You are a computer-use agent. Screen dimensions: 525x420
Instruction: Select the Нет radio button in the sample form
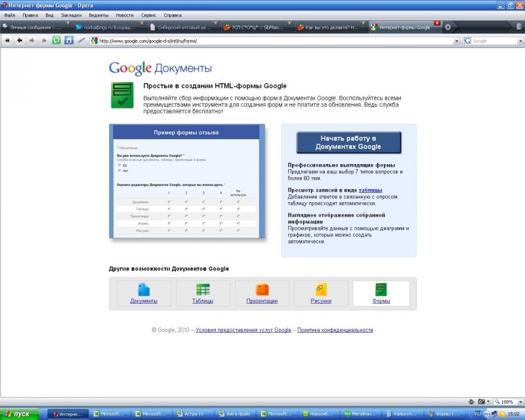pos(119,171)
